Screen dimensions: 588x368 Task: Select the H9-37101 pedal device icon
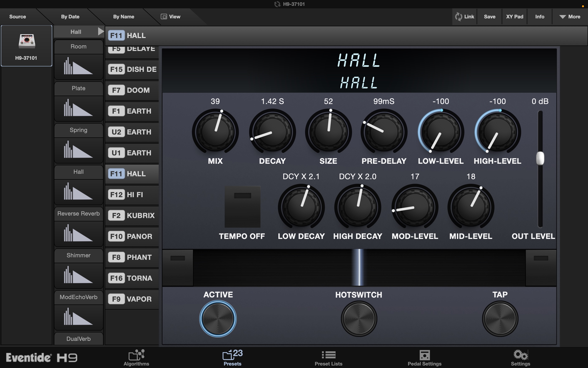(x=27, y=41)
